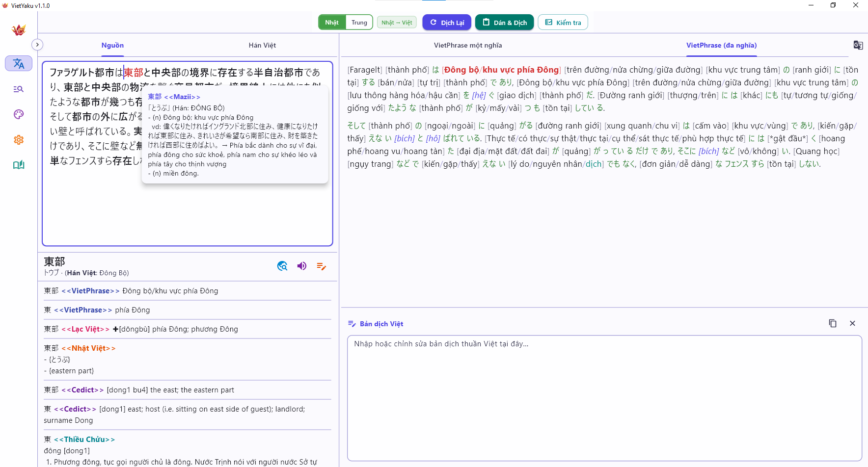Click the [Quang học] word in translation
868x467 pixels.
[816, 151]
